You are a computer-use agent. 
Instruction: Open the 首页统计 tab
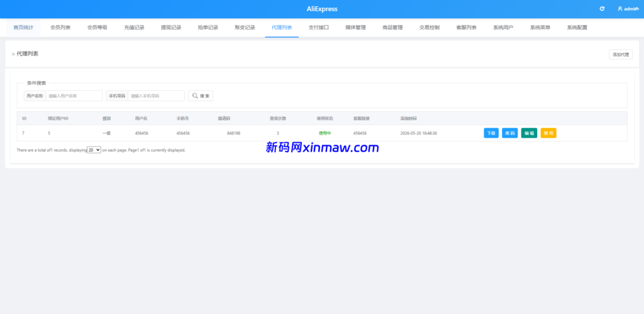point(23,28)
